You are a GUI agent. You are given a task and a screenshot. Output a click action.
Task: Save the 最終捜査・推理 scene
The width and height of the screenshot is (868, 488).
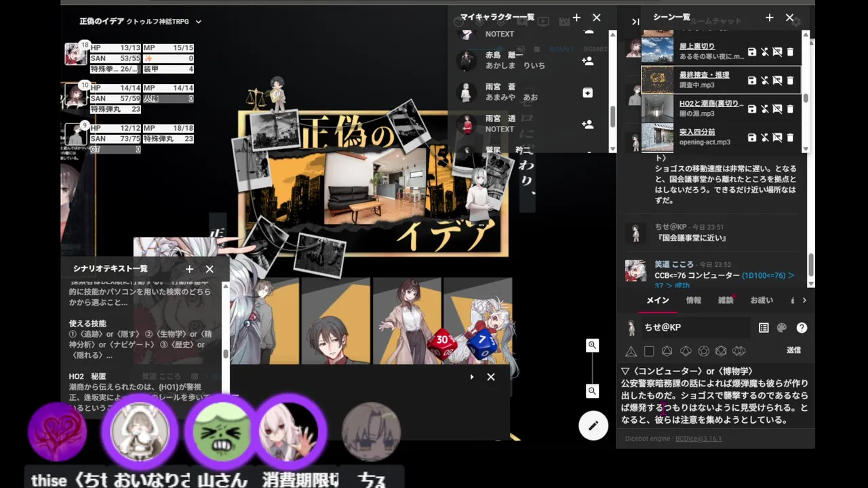click(751, 81)
